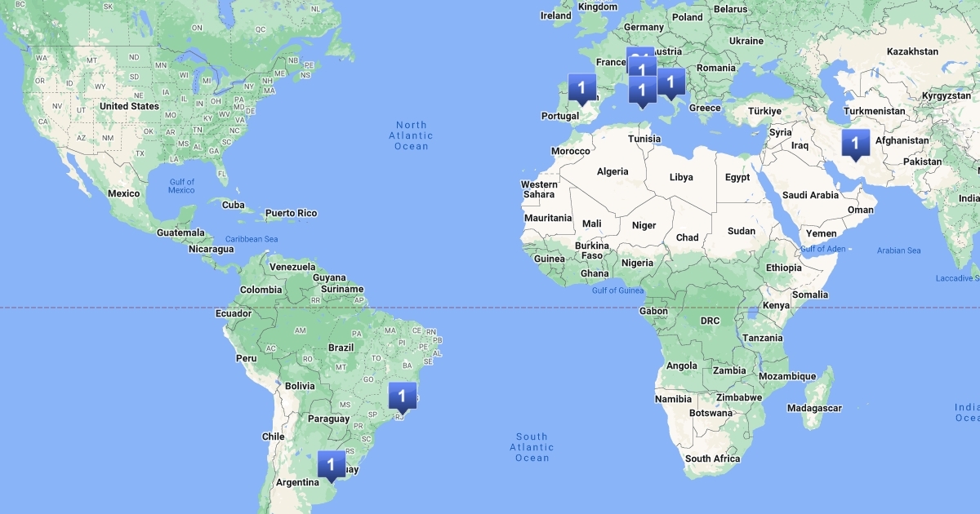Click the North Atlantic Ocean label
This screenshot has width=980, height=514.
(412, 135)
